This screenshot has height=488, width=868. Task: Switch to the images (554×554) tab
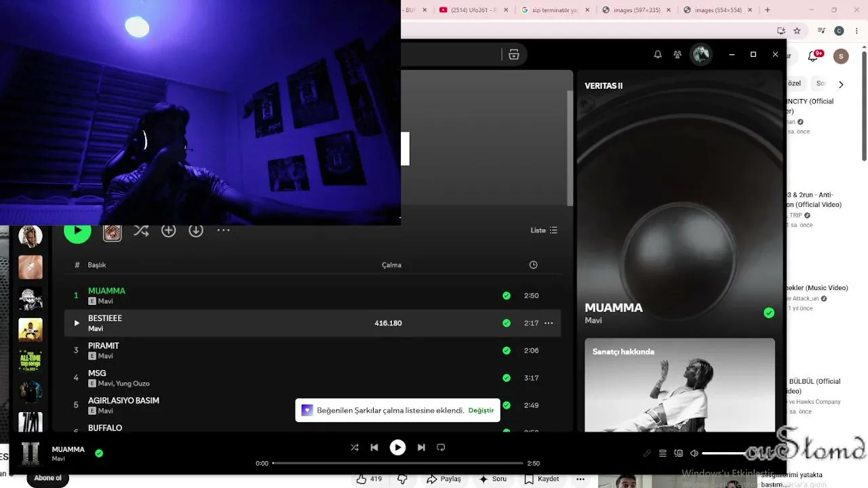tap(718, 10)
